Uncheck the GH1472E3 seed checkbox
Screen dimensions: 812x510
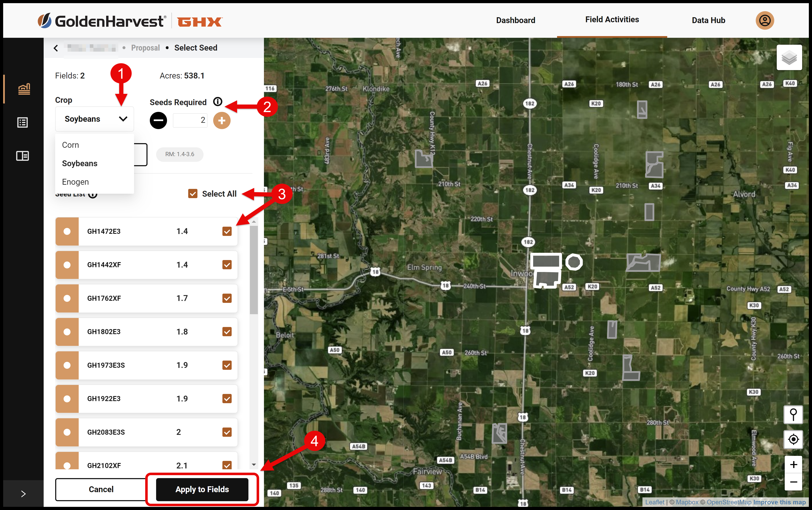(227, 231)
